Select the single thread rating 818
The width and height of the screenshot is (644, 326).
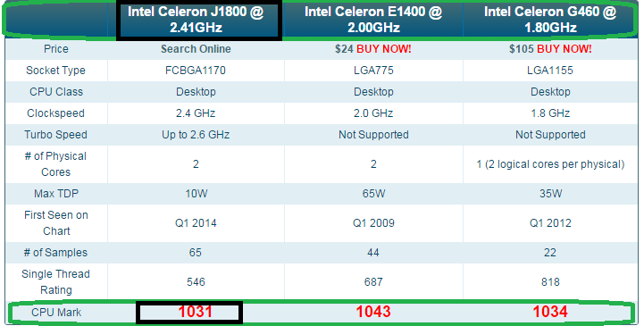pos(550,282)
